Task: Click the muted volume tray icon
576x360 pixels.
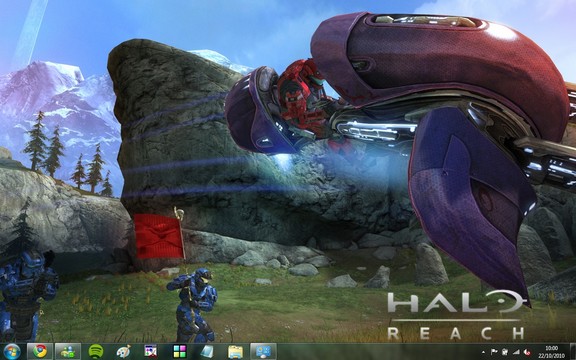Action: [527, 352]
